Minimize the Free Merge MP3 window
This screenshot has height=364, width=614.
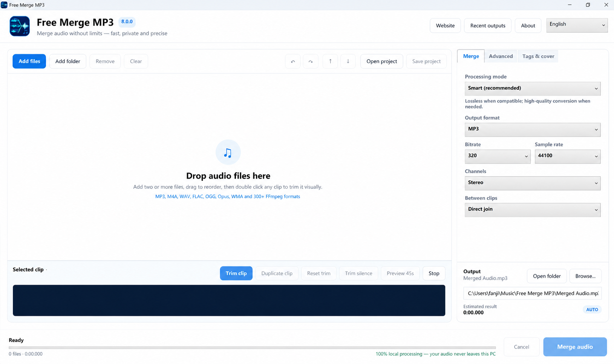[x=570, y=5]
